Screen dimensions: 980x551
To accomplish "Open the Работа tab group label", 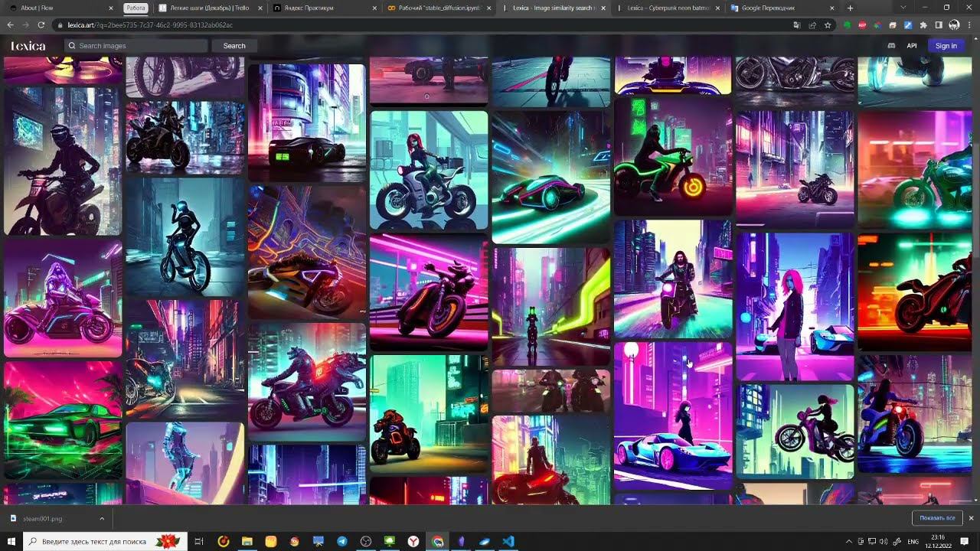I will [136, 8].
